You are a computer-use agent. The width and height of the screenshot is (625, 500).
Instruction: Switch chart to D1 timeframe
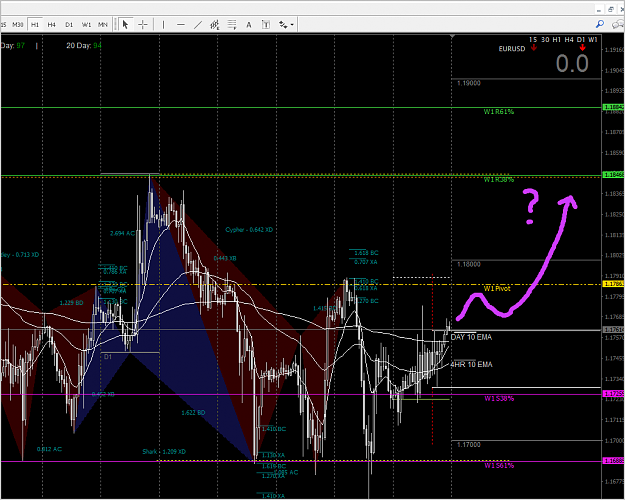[x=69, y=25]
